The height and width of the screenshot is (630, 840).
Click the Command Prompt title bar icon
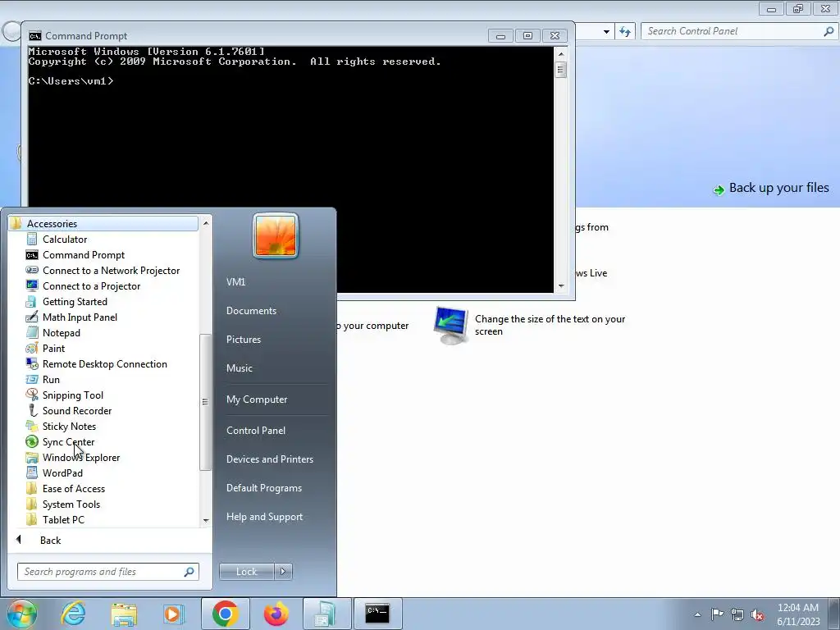(35, 36)
